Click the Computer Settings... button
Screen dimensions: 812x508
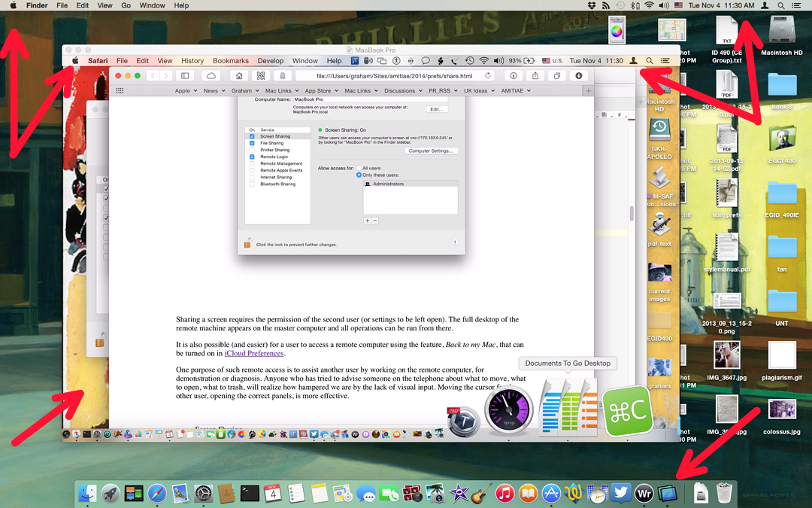point(430,151)
